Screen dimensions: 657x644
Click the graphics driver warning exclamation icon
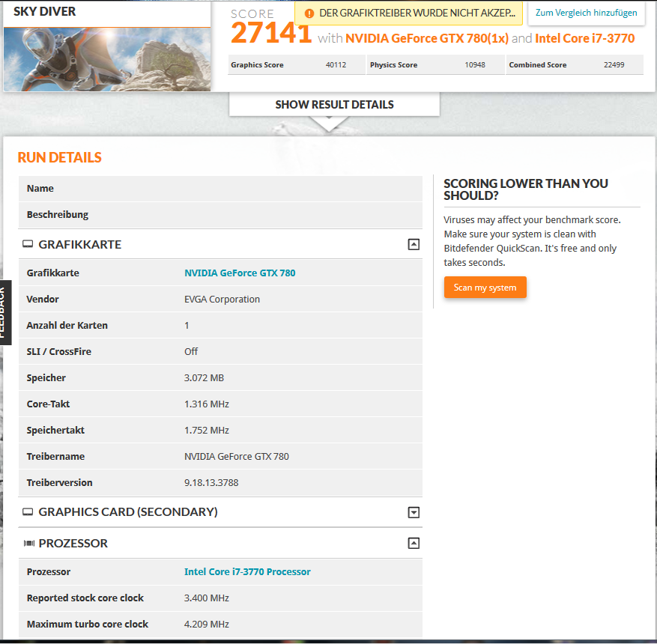coord(309,13)
